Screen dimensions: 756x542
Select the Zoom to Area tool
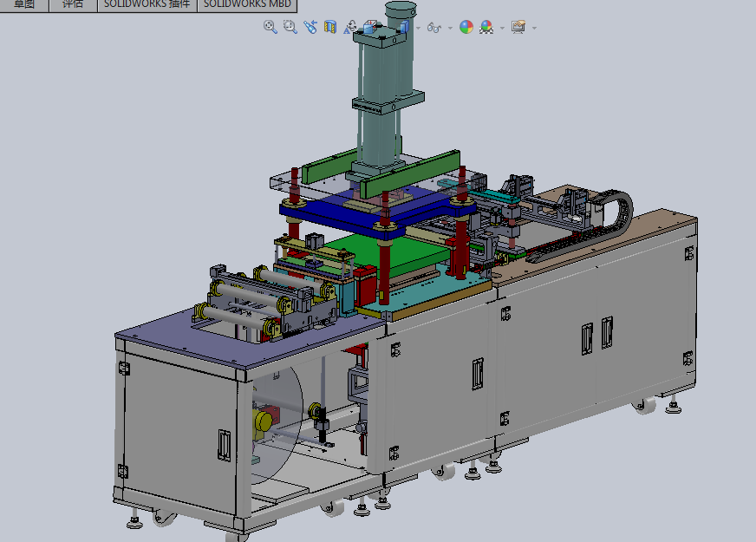tap(290, 27)
